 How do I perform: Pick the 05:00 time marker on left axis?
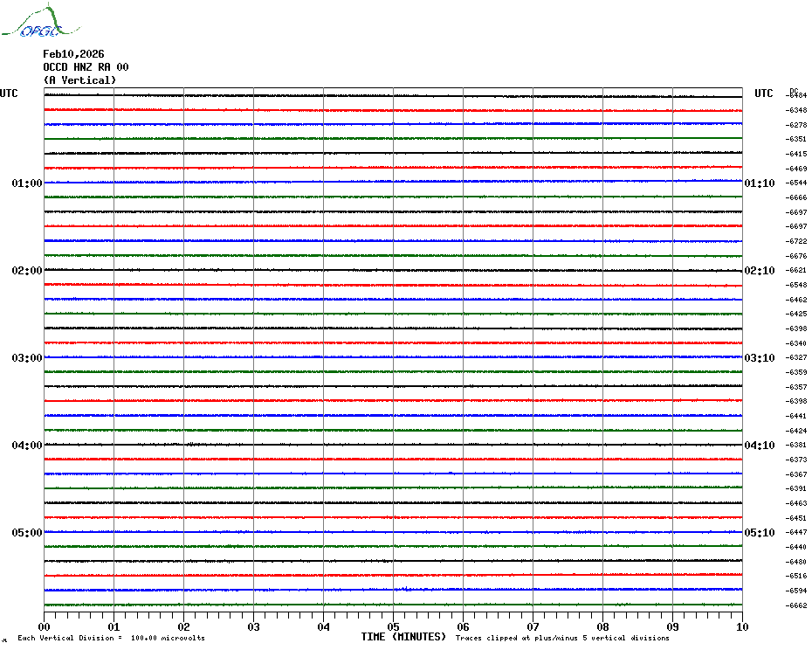[x=27, y=533]
